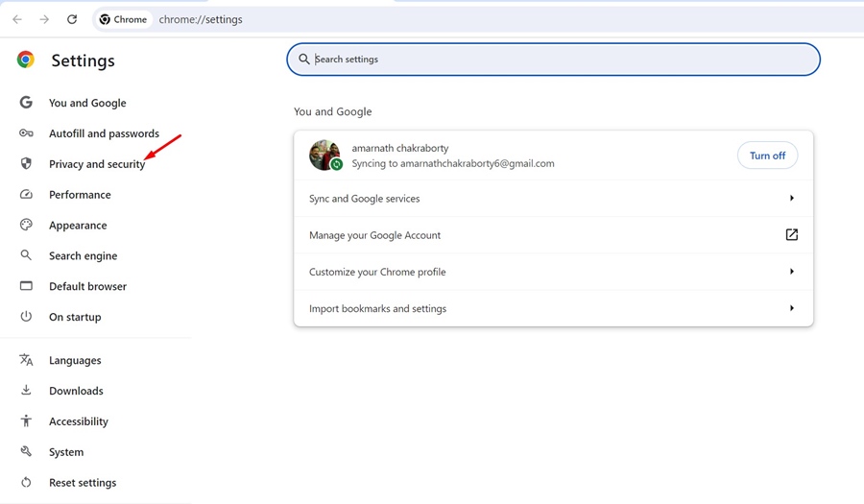This screenshot has width=864, height=504.
Task: Click the System wrench icon
Action: (26, 451)
